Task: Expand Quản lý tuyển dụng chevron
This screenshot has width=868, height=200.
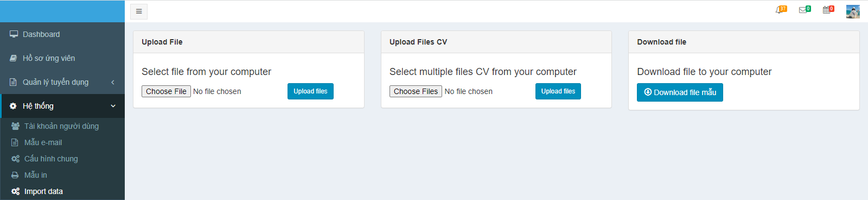Action: 113,82
